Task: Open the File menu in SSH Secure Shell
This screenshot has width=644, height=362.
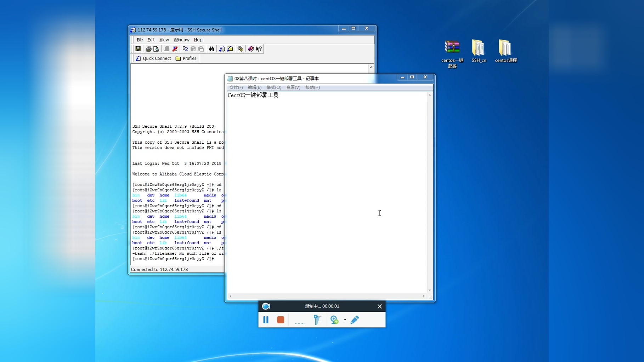Action: pyautogui.click(x=140, y=40)
